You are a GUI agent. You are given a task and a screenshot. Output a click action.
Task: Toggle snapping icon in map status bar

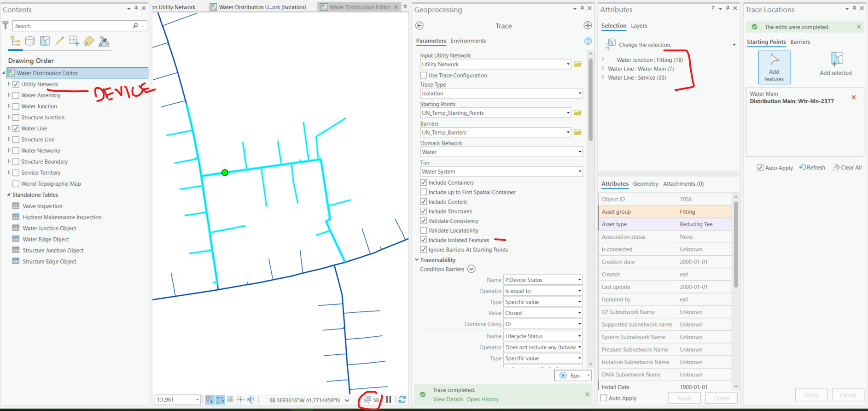(210, 399)
